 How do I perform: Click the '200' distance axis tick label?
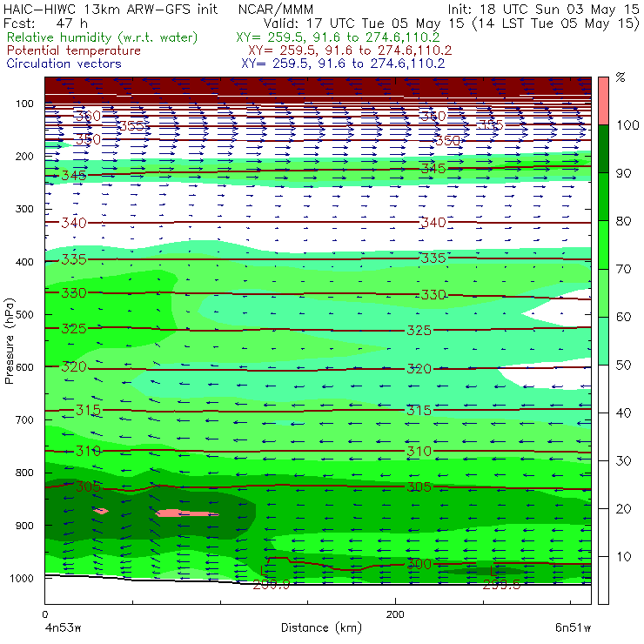(395, 614)
